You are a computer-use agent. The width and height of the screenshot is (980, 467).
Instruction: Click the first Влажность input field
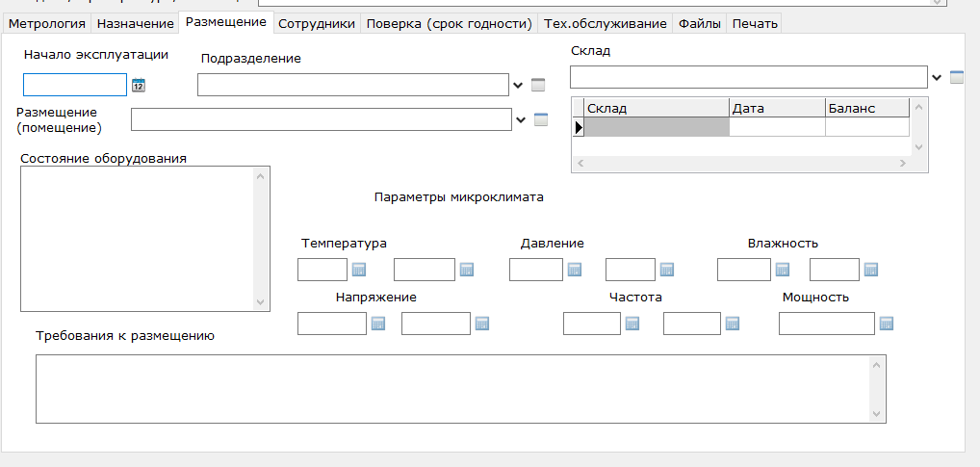(744, 270)
